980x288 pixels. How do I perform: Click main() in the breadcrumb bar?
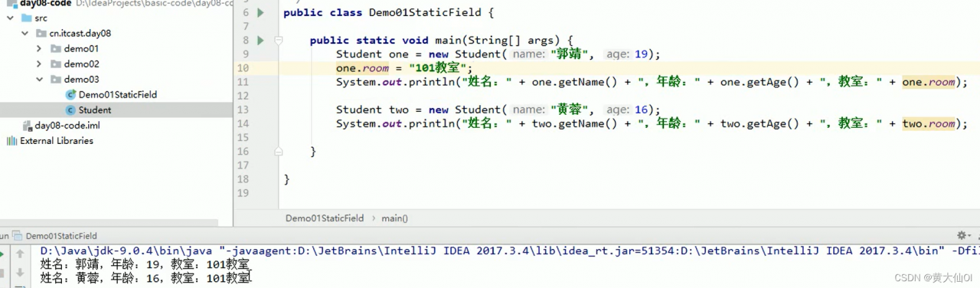395,218
